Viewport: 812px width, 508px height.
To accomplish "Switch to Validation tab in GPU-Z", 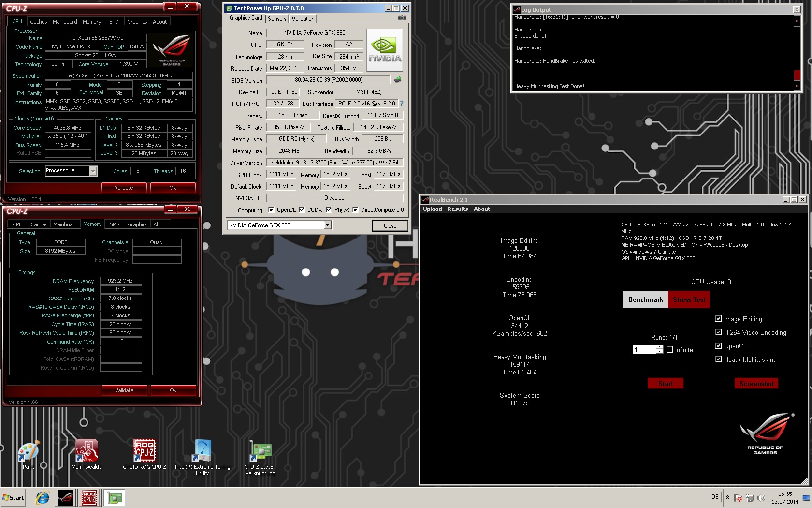I will pyautogui.click(x=303, y=19).
